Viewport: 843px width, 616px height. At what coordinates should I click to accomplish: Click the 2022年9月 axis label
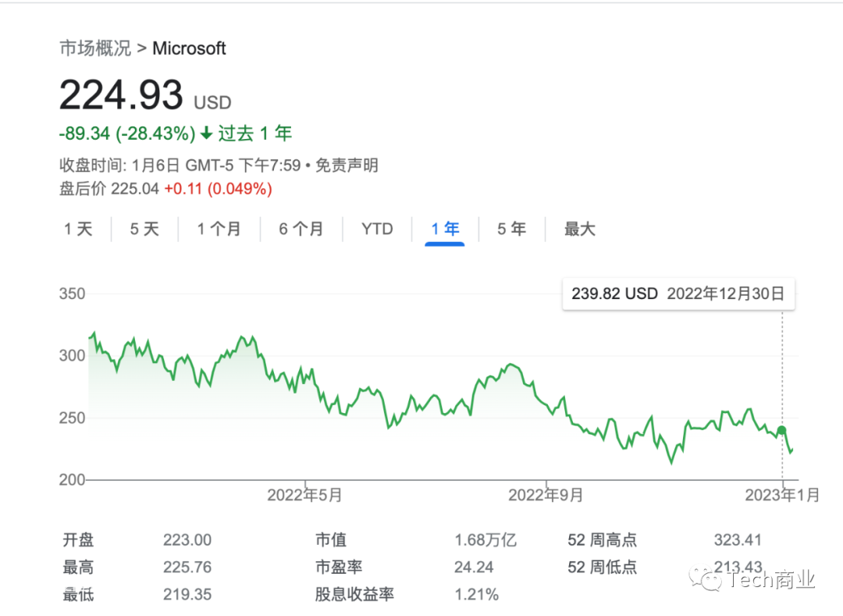pyautogui.click(x=546, y=495)
